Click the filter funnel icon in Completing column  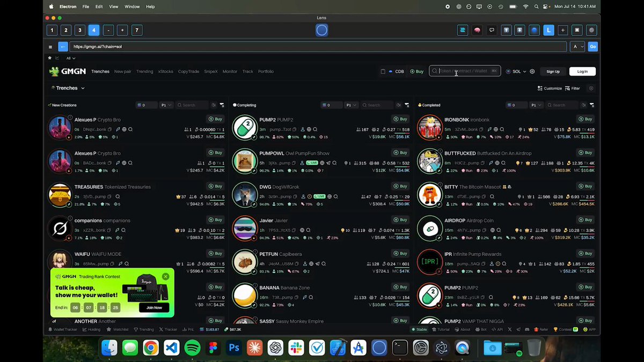coord(407,105)
